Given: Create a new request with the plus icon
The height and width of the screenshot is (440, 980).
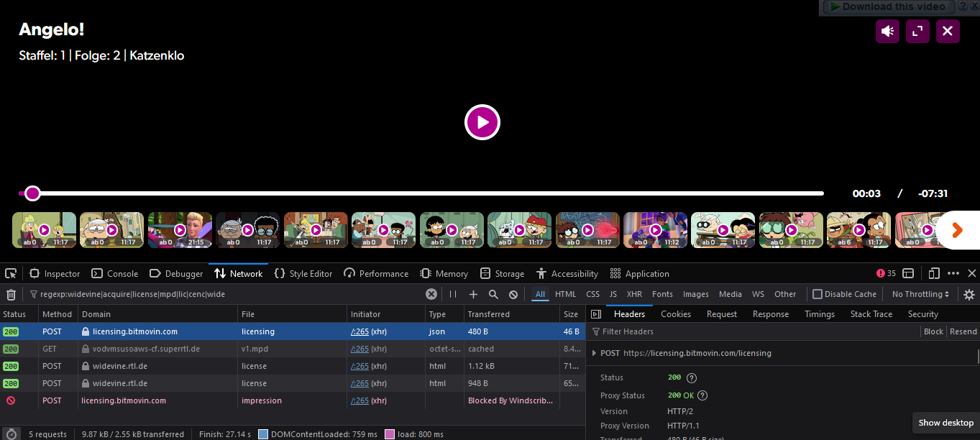Looking at the screenshot, I should 473,294.
